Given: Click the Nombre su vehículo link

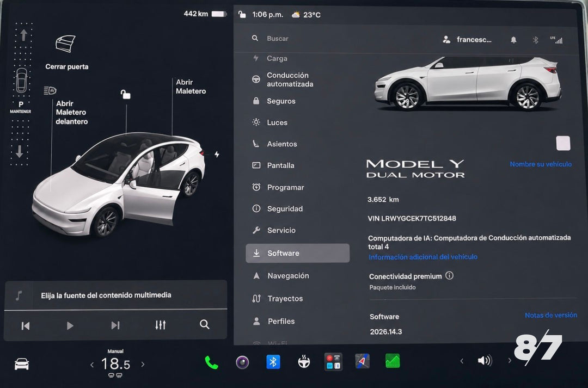Looking at the screenshot, I should tap(541, 164).
